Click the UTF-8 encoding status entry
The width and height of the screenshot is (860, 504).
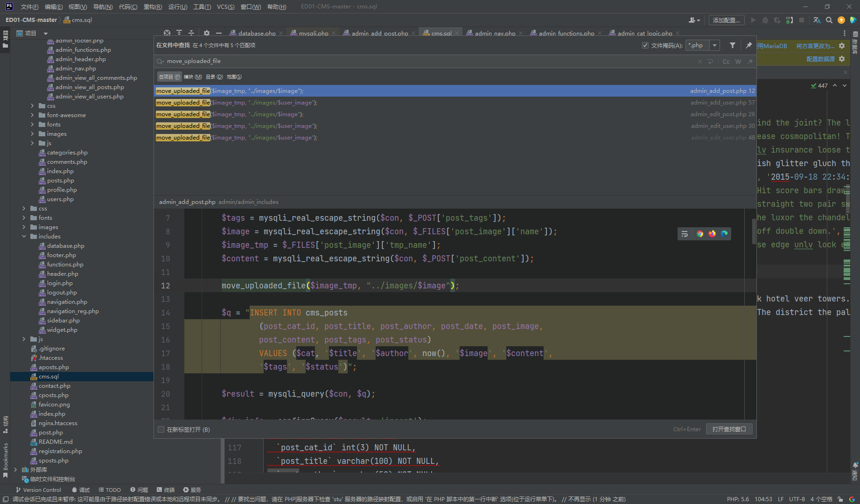(797, 499)
